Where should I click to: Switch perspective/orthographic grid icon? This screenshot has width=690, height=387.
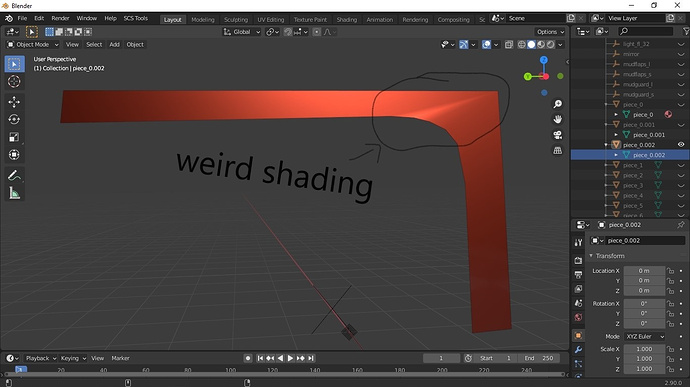[x=558, y=150]
